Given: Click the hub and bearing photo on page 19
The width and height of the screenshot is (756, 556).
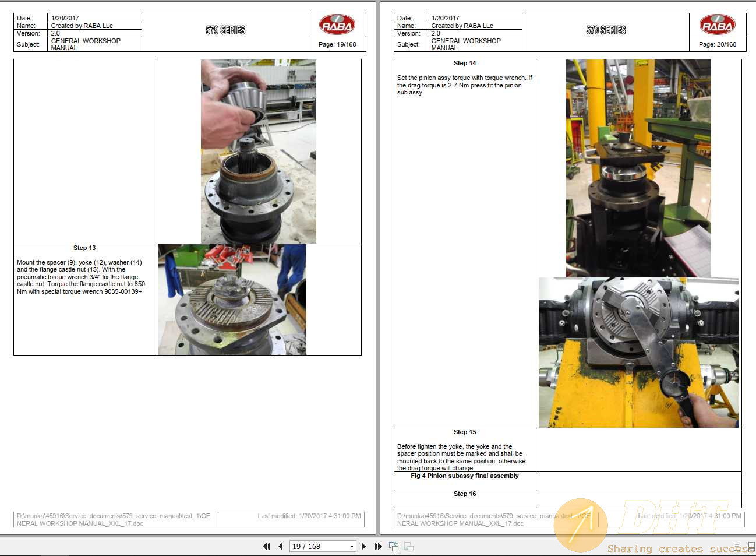Looking at the screenshot, I should [259, 151].
